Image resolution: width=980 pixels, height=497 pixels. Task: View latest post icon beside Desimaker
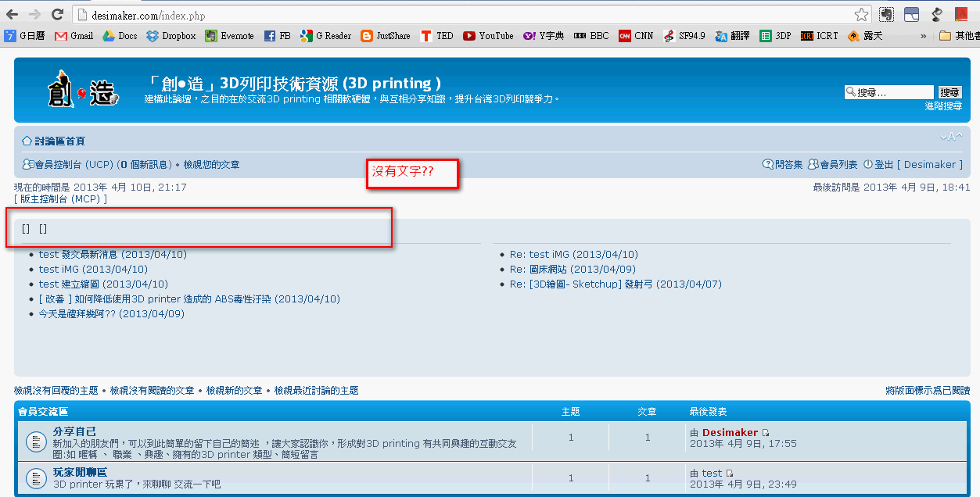[766, 433]
